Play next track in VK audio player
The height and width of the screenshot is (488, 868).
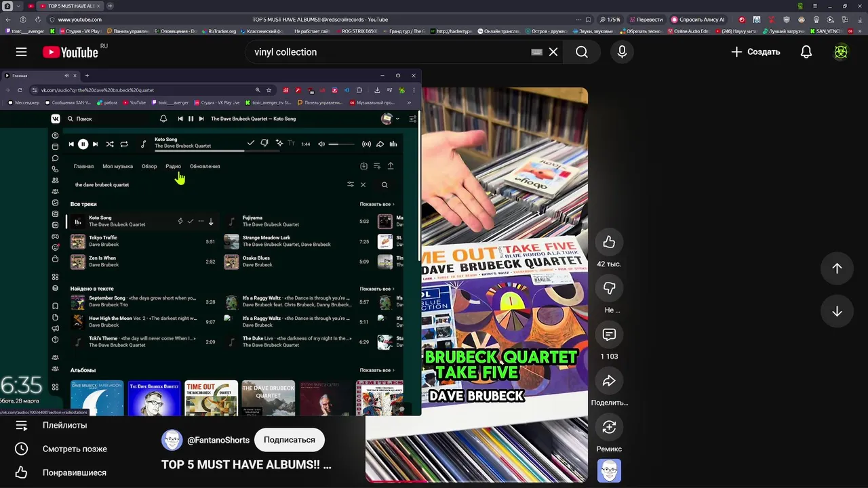[x=95, y=144]
